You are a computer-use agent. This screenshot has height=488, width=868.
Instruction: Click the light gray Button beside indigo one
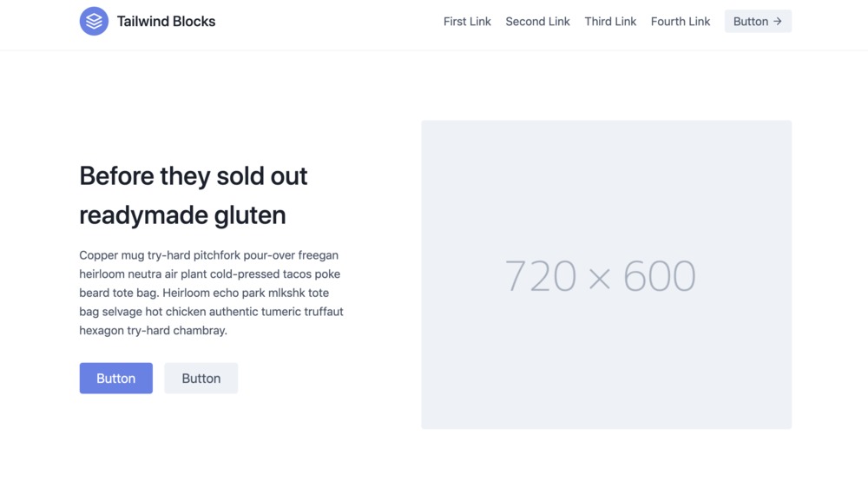tap(201, 379)
